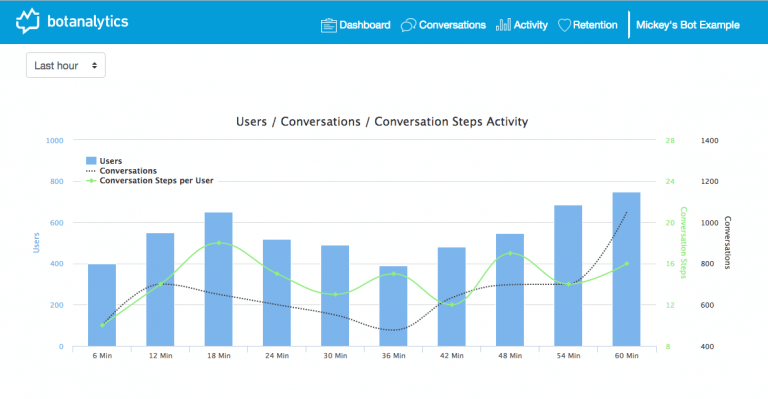Click the botanalytics brand name
This screenshot has height=399, width=768.
[88, 22]
